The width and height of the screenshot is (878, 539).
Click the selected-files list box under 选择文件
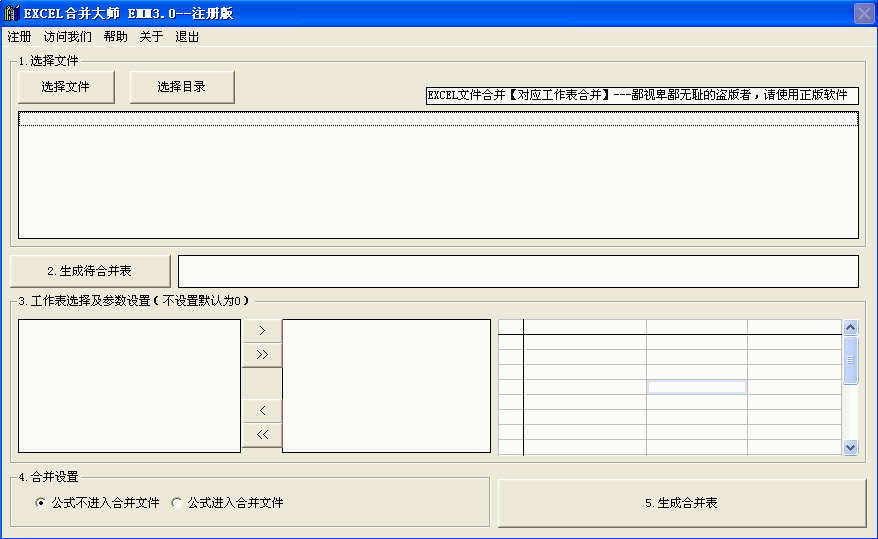438,175
